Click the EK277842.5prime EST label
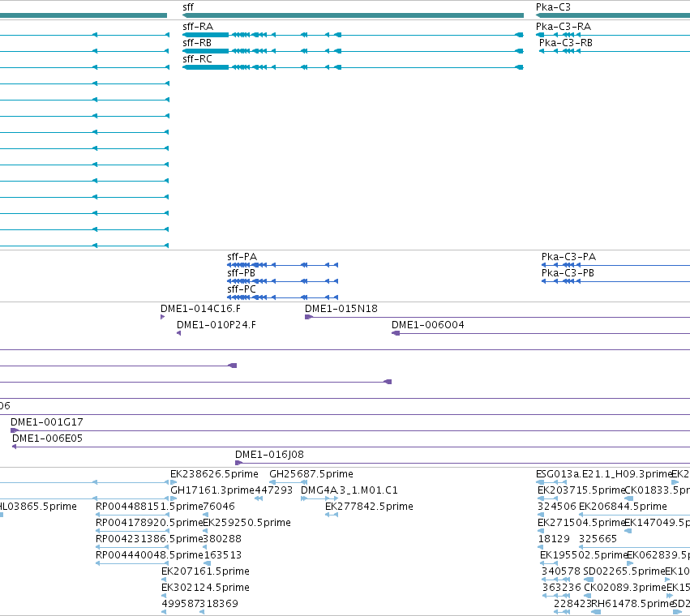This screenshot has height=616, width=690. tap(369, 507)
